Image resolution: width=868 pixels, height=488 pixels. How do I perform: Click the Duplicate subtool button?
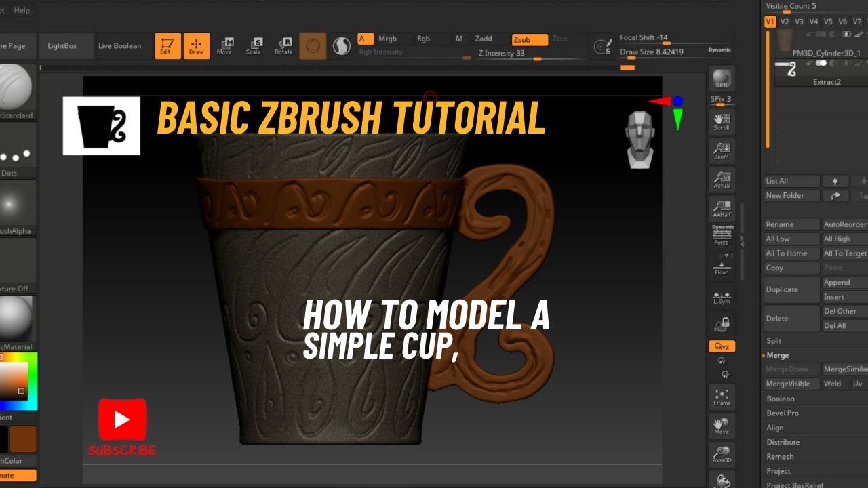pyautogui.click(x=791, y=289)
